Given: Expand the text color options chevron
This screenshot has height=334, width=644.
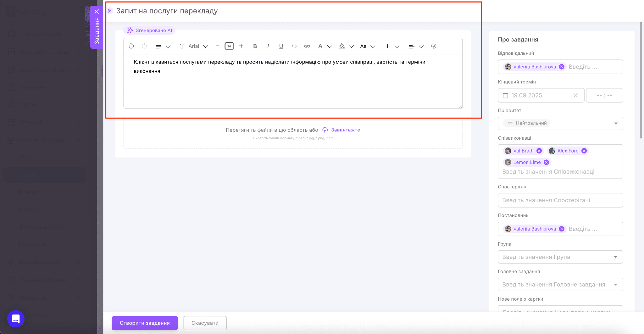Looking at the screenshot, I should [330, 47].
